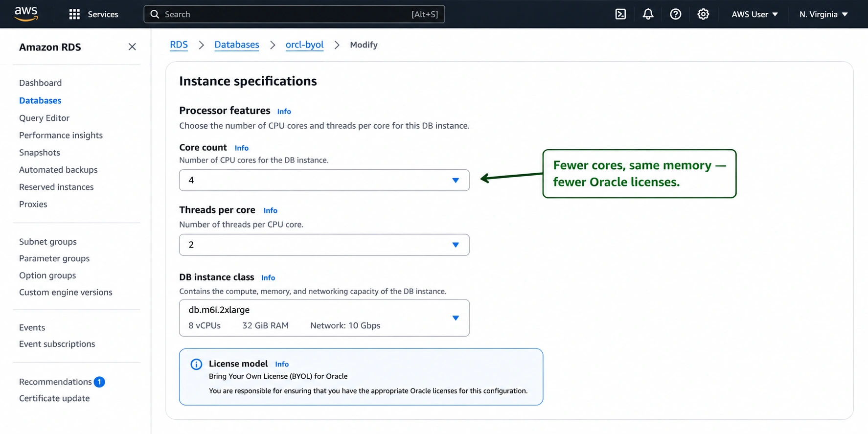Open Query Editor from the sidebar
The image size is (868, 434).
pyautogui.click(x=44, y=118)
